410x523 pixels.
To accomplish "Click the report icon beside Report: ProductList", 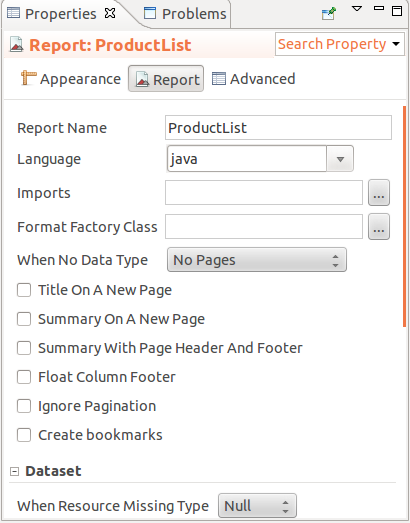I will pyautogui.click(x=16, y=44).
